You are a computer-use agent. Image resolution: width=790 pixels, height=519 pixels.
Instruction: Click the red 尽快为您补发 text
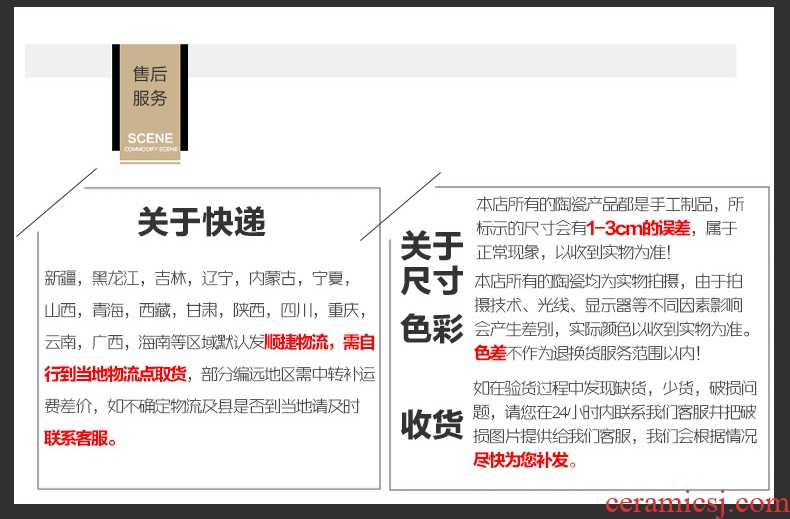tap(525, 460)
